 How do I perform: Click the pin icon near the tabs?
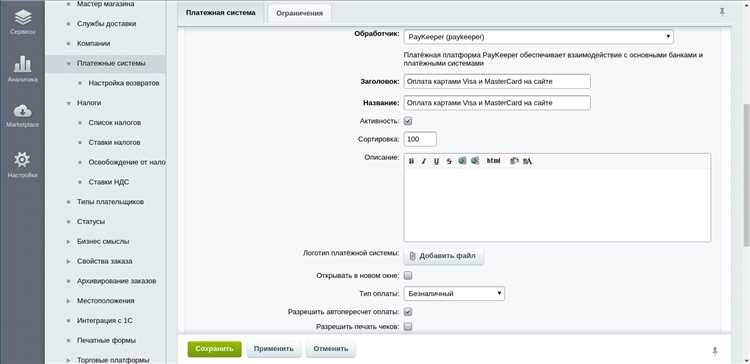722,12
